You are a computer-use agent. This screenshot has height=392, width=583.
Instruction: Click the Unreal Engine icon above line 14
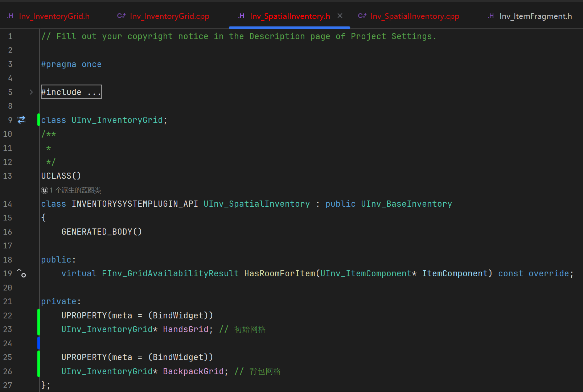(x=45, y=190)
